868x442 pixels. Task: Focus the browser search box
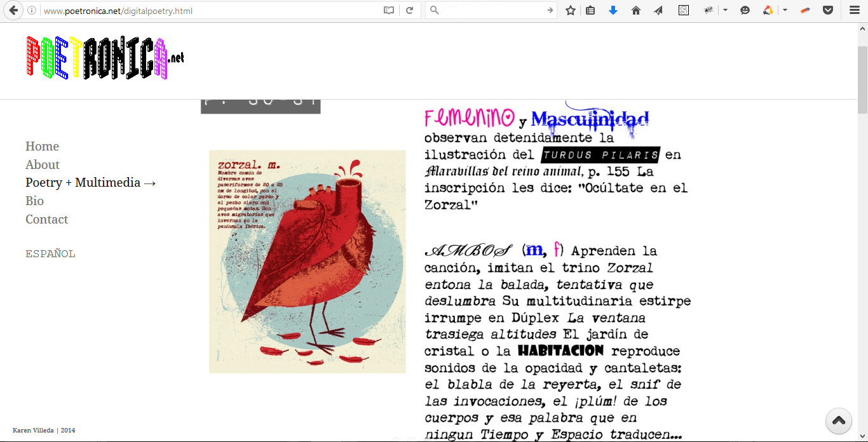(x=492, y=11)
